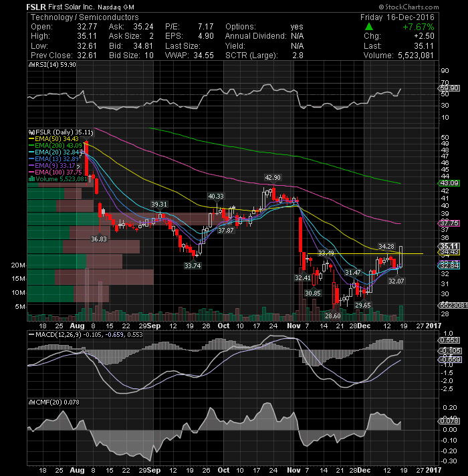Click the EMA(200) 43.09 legend entry
Viewport: 468px width, 476px height.
pos(58,146)
